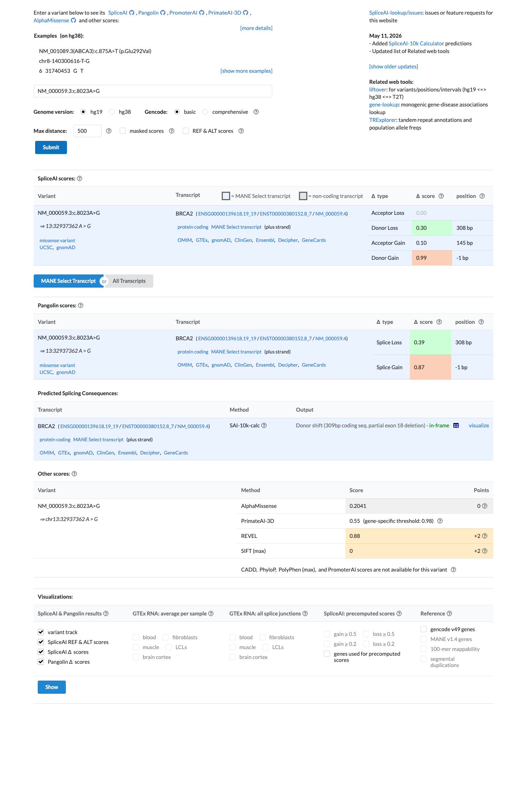Click the help icon beside Pangolin scores heading
The height and width of the screenshot is (805, 532).
tap(81, 306)
